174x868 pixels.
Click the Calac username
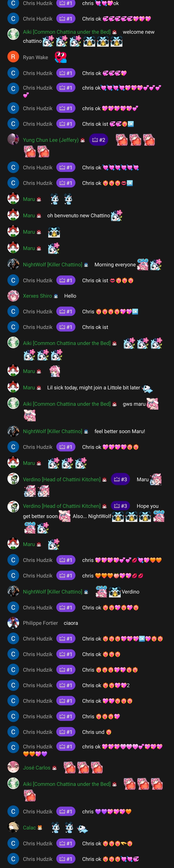pyautogui.click(x=29, y=827)
